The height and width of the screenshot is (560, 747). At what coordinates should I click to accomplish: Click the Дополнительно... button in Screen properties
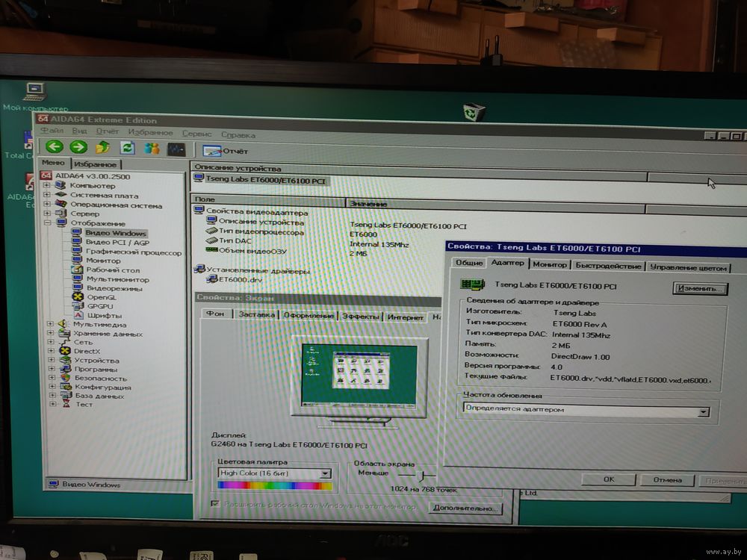465,508
